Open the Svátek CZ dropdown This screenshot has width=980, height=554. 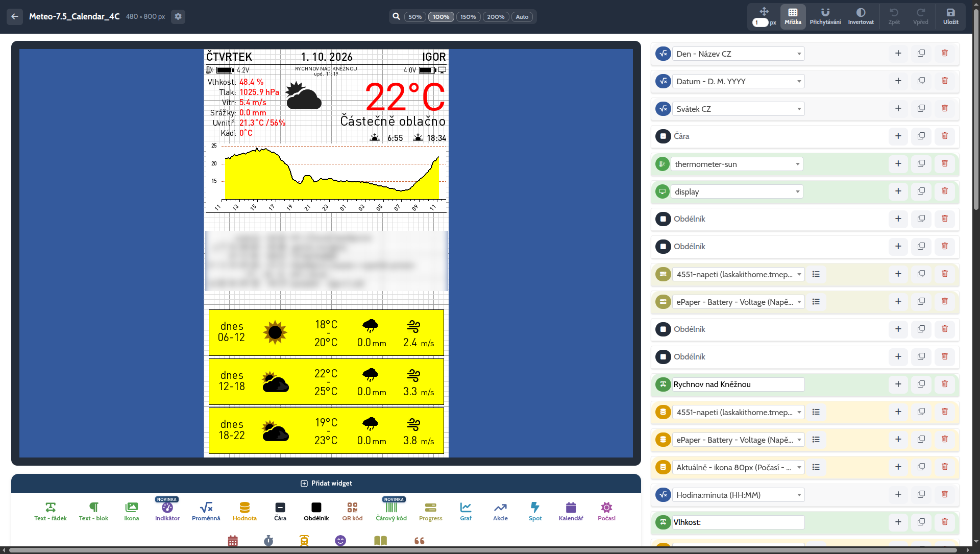pyautogui.click(x=738, y=109)
